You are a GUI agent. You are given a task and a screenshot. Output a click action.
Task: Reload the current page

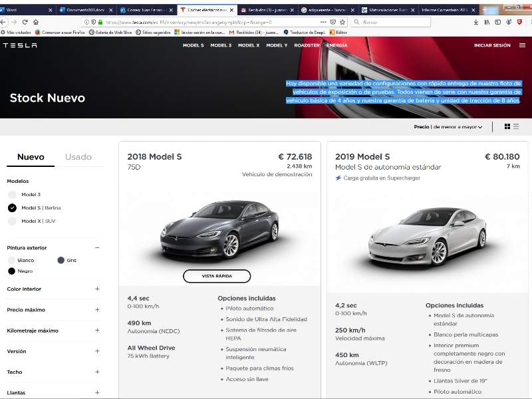point(25,22)
